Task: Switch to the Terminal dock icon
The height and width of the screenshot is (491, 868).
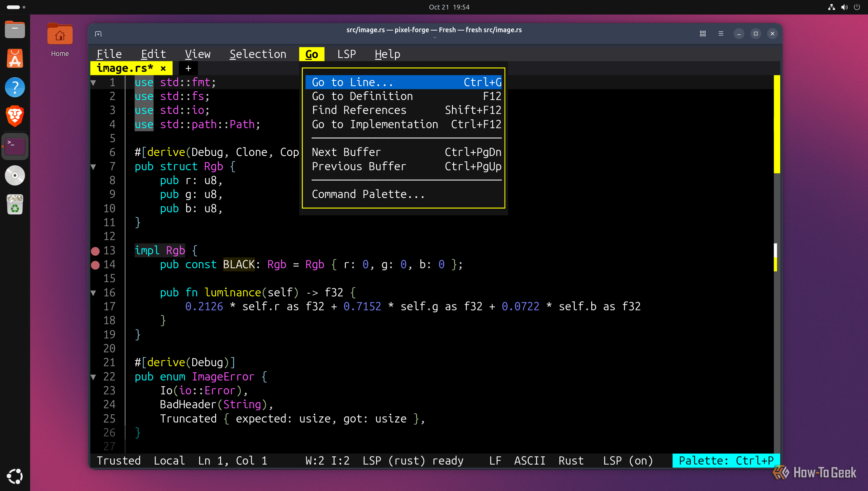Action: click(x=15, y=146)
